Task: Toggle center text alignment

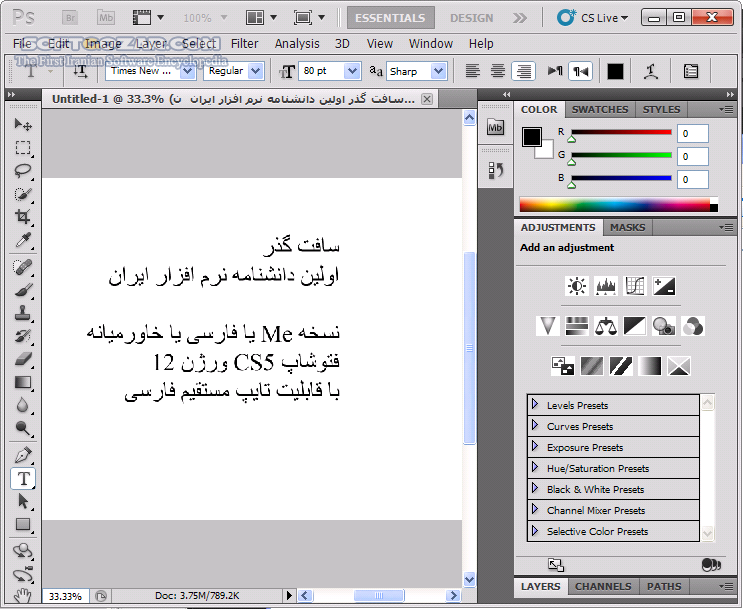Action: tap(498, 72)
